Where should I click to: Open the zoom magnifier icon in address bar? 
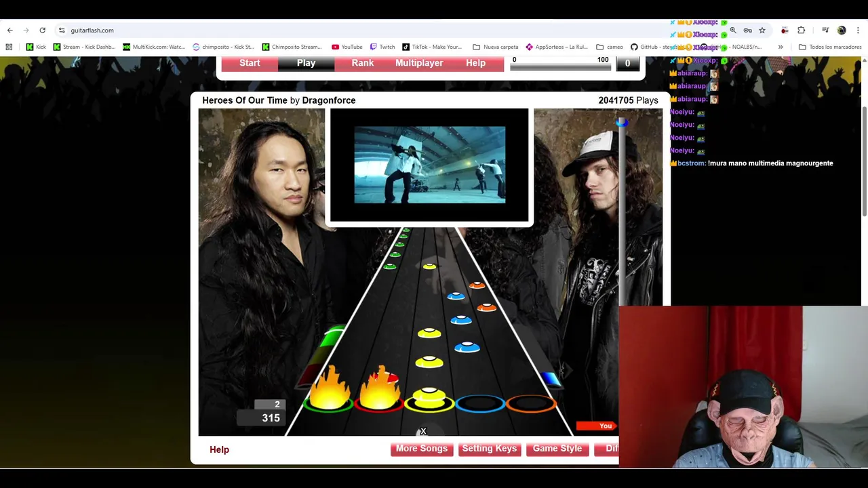[x=733, y=30]
